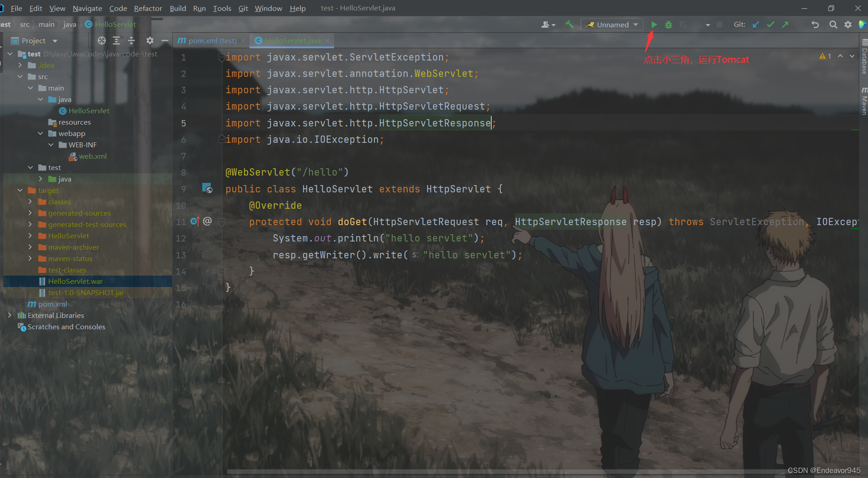The width and height of the screenshot is (868, 478).
Task: Open the run options dropdown arrow beside profiler
Action: pyautogui.click(x=708, y=25)
